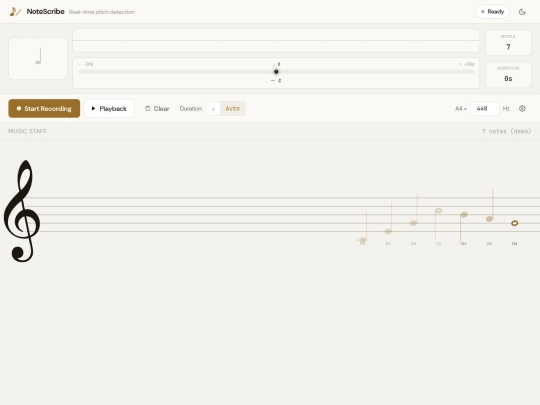Open settings via the gear icon
Screen dimensions: 540x405
[x=522, y=108]
